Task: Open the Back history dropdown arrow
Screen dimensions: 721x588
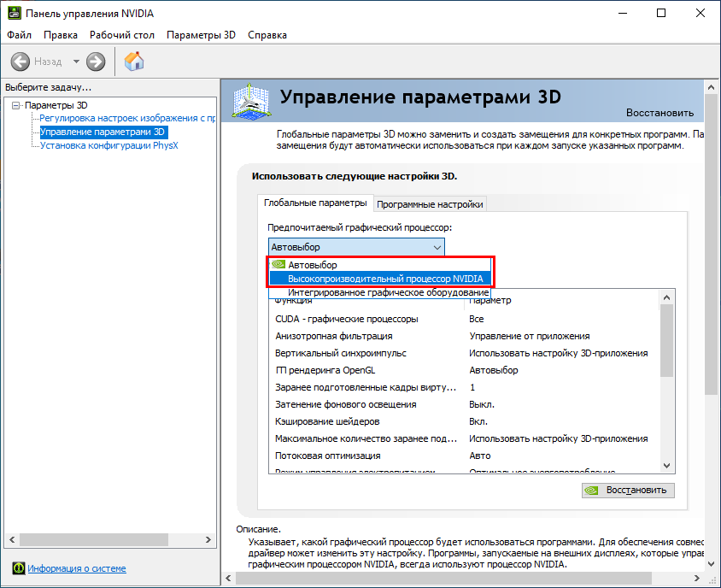Action: coord(76,62)
